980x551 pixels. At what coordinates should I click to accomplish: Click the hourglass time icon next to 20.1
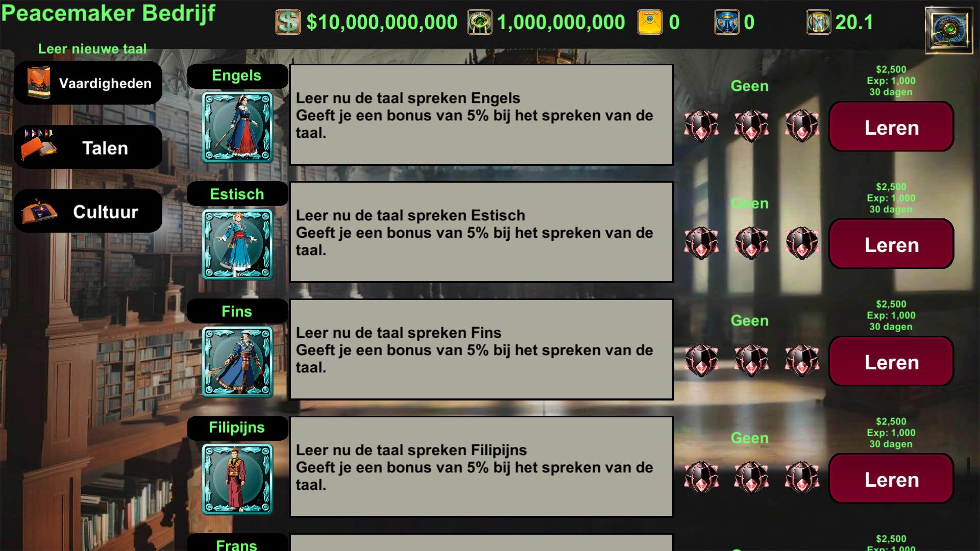tap(818, 22)
